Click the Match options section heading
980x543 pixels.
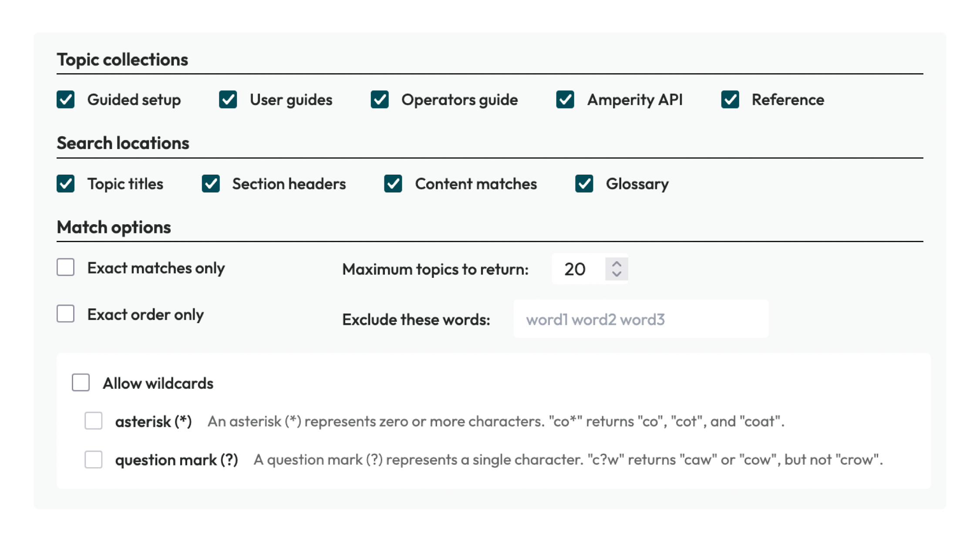click(114, 227)
